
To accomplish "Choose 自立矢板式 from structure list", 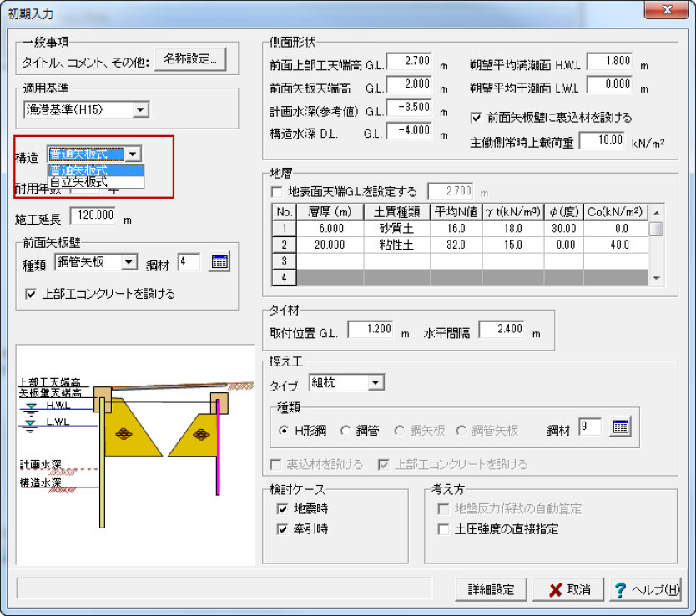I will coord(95,182).
